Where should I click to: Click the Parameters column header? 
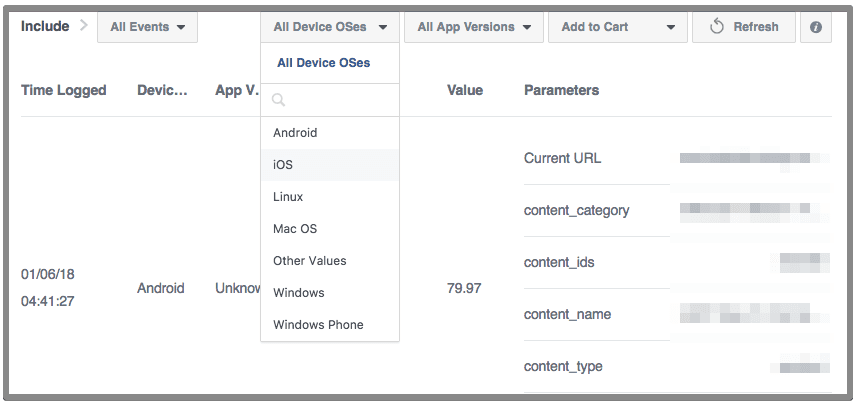(x=561, y=90)
